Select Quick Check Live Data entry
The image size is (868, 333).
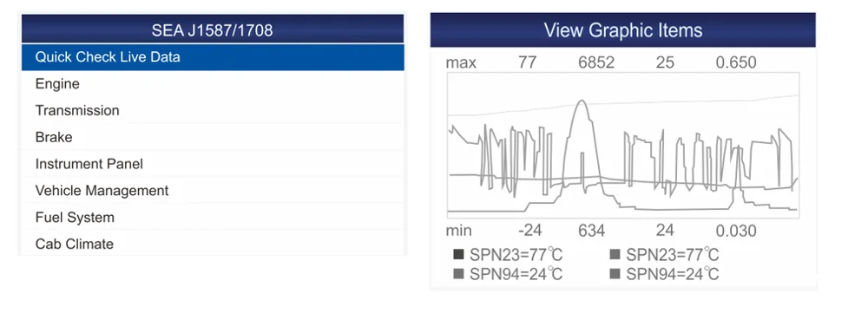[x=213, y=57]
